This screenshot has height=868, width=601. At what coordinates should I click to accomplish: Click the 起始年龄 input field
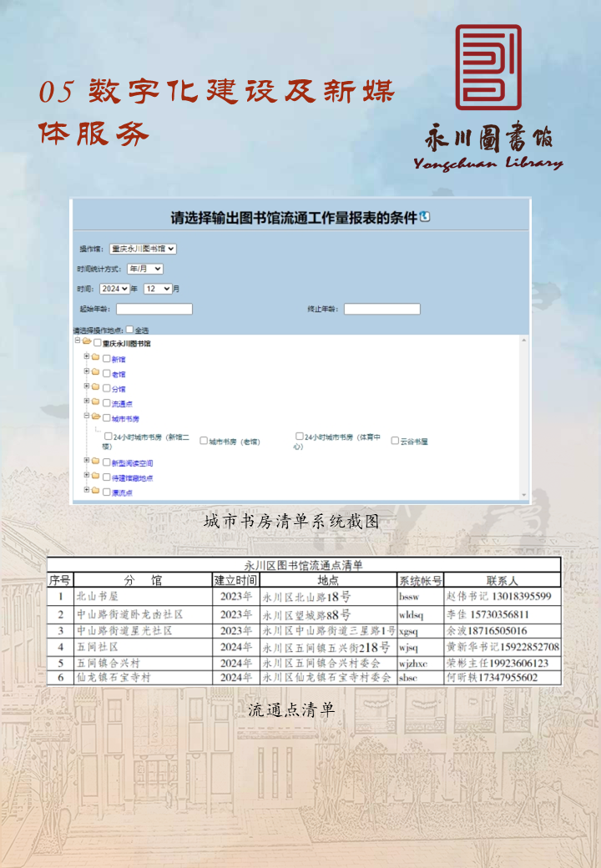click(154, 309)
